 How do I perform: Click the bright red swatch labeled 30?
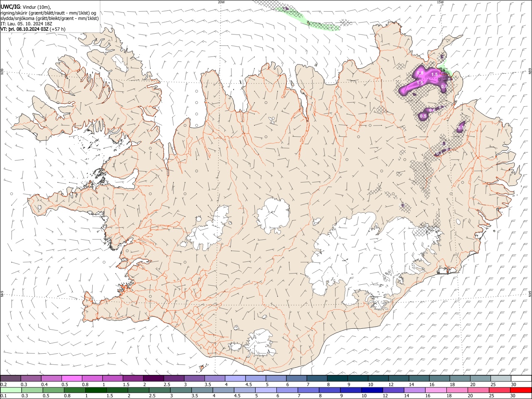520,390
